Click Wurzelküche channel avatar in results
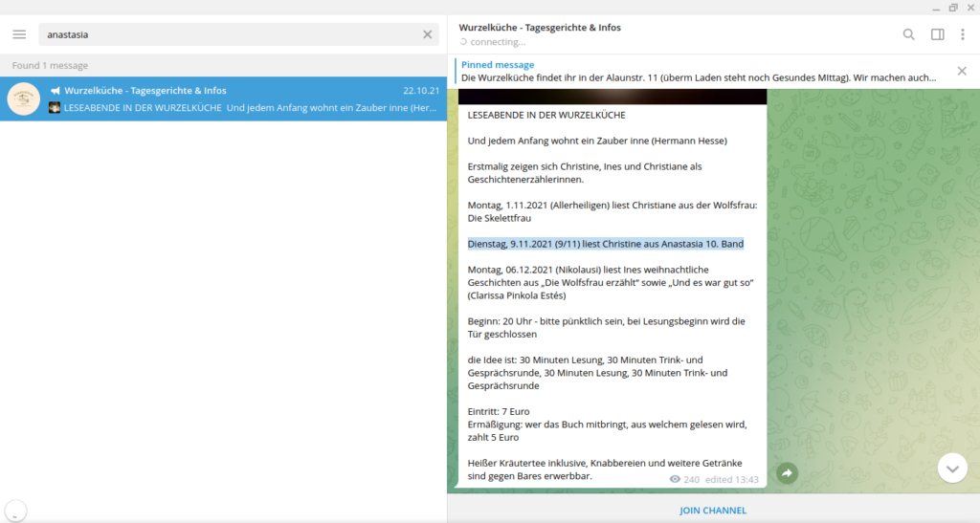980x523 pixels. pyautogui.click(x=24, y=98)
